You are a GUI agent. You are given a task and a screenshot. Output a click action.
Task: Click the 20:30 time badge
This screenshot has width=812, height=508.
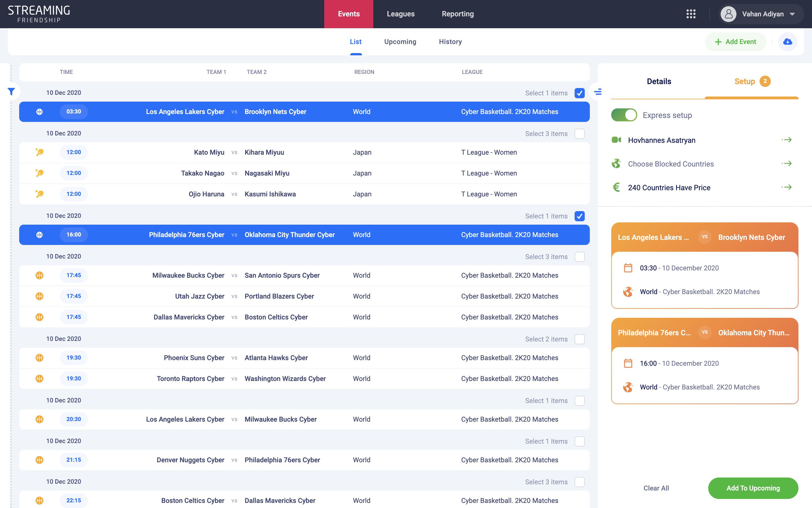pyautogui.click(x=74, y=419)
